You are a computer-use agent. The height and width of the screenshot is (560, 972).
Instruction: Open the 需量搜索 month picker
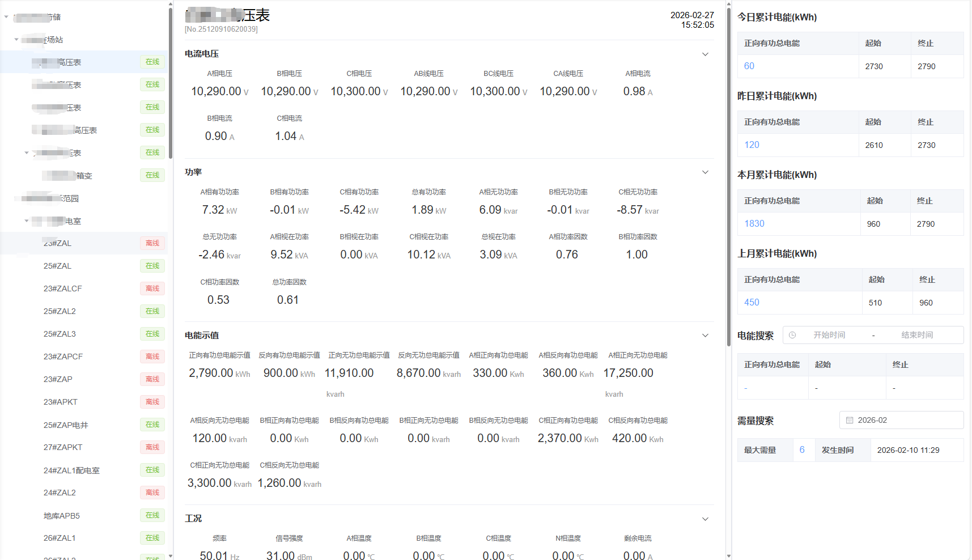point(901,420)
